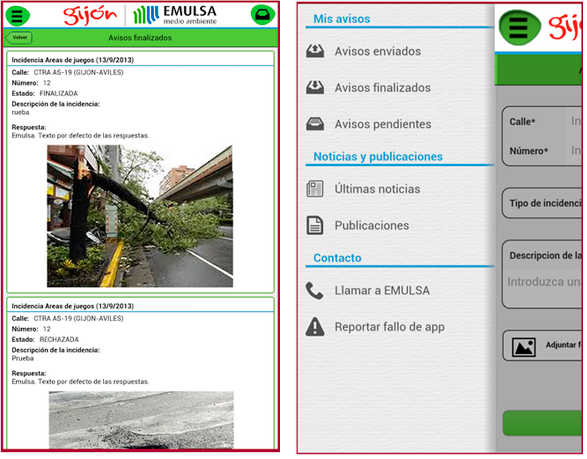
Task: Open the fallen tree photo thumbnail
Action: (x=140, y=216)
